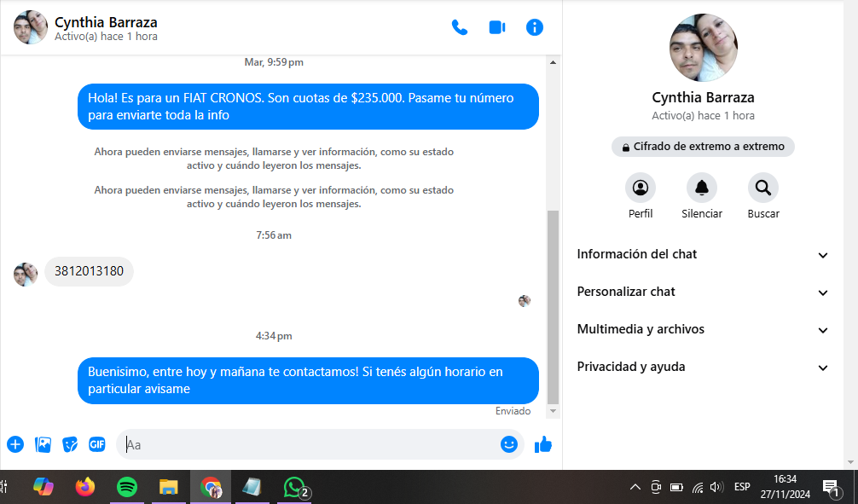Open the notification center icon
This screenshot has width=858, height=504.
(832, 487)
